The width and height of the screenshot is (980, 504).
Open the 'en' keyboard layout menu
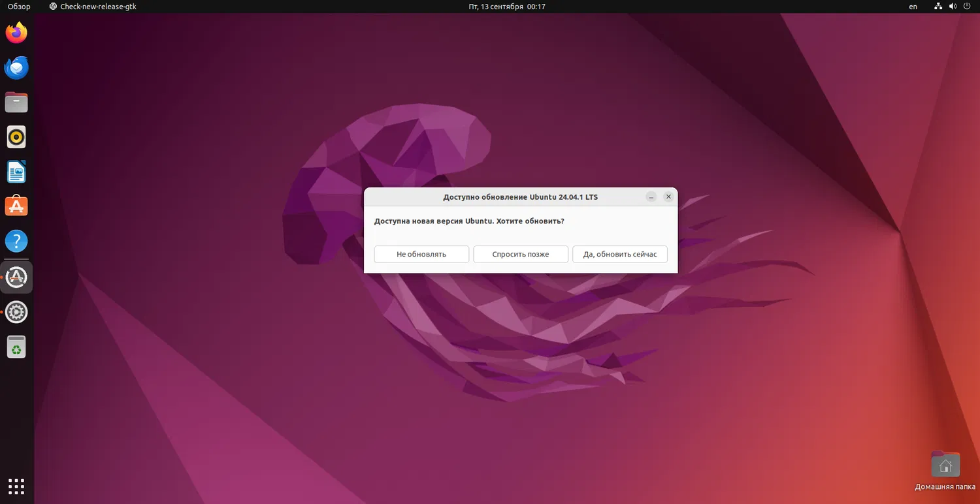click(913, 7)
